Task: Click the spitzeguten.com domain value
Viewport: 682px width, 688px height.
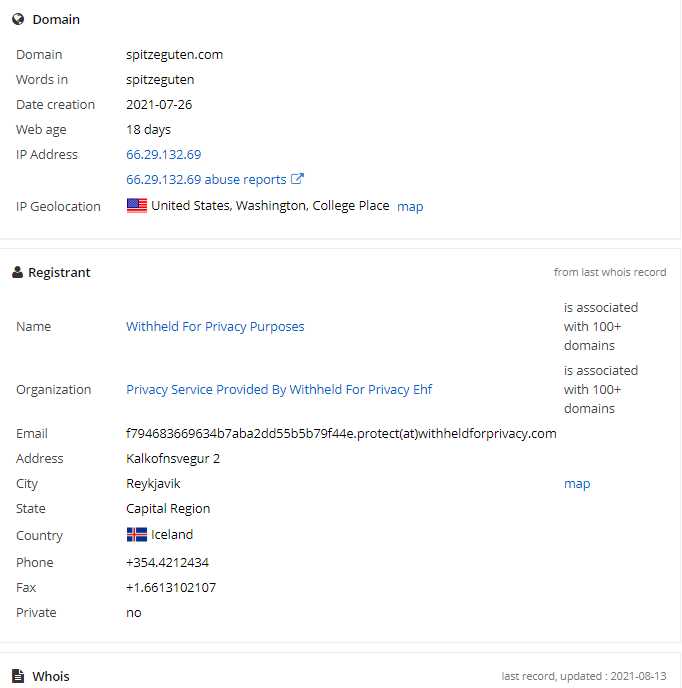Action: [x=175, y=55]
